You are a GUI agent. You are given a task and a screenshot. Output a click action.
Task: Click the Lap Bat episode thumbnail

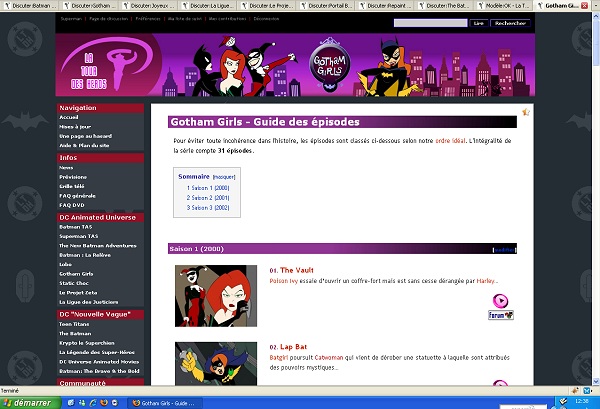coord(216,363)
